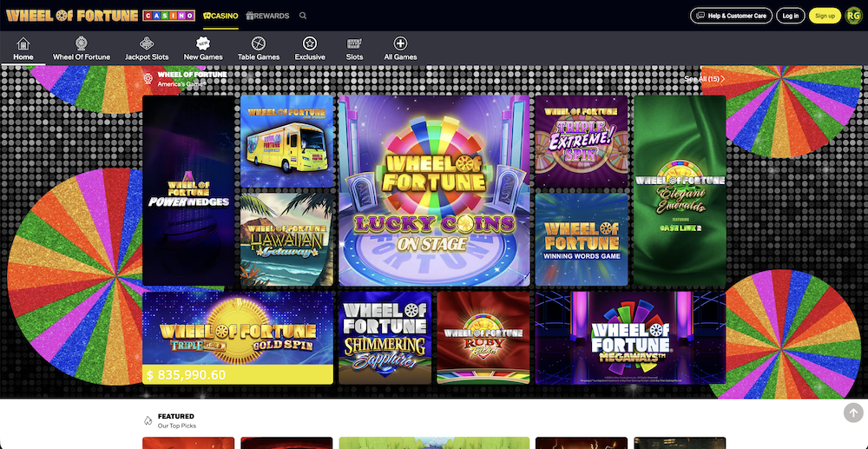The image size is (868, 449).
Task: Open the Power Wedges game tile
Action: coord(188,190)
